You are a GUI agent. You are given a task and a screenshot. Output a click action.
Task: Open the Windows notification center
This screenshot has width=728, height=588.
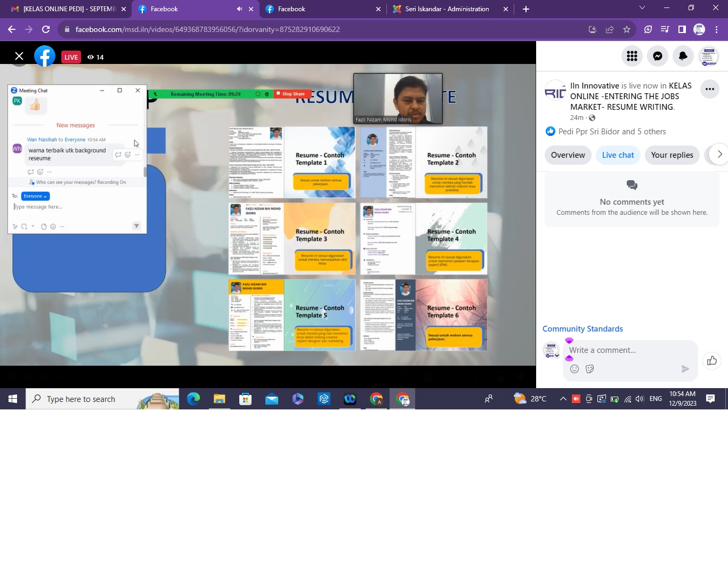(x=710, y=399)
